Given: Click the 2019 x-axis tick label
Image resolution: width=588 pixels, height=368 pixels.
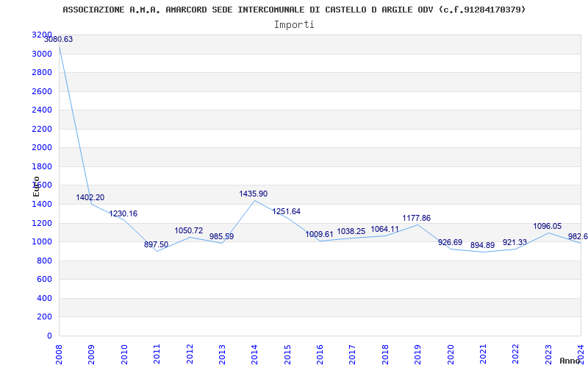Looking at the screenshot, I should pyautogui.click(x=417, y=354).
